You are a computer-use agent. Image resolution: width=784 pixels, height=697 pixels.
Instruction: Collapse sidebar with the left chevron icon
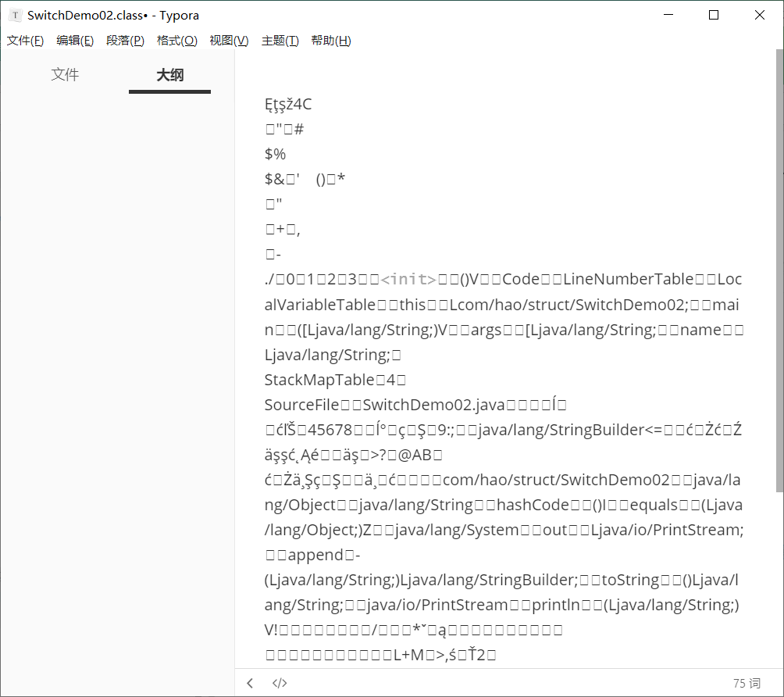(x=250, y=683)
